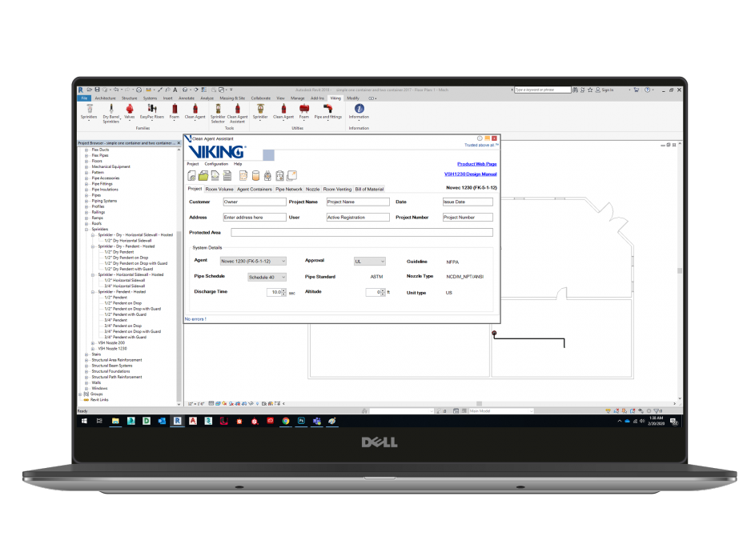Click the Text 'A' icon in quick access toolbar
Screen dimensions: 747x560
(175, 90)
